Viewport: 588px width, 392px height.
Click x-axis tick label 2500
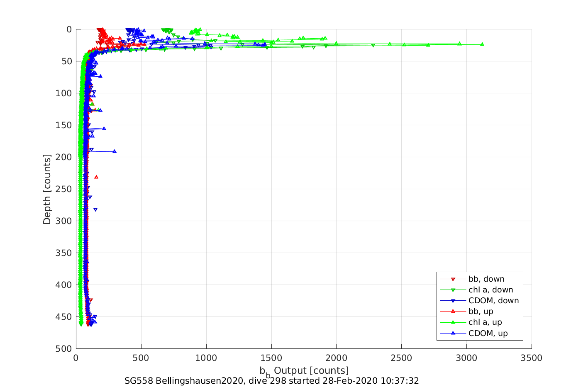[402, 358]
